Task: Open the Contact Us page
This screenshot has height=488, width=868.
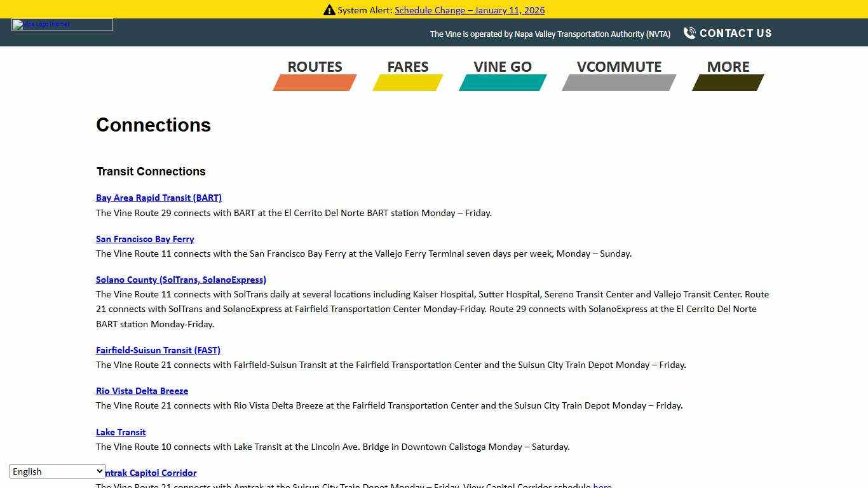Action: (x=735, y=33)
